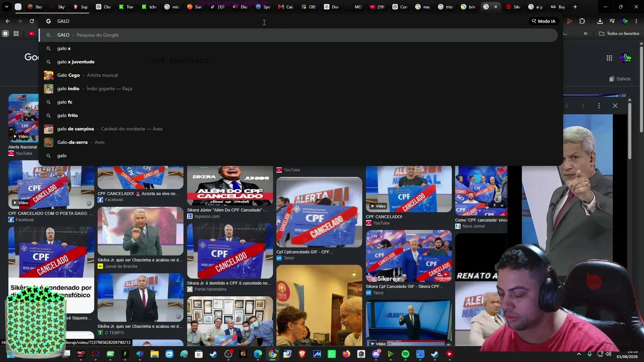The image size is (644, 362).
Task: Open the browser tab search dropdown at top left
Action: coord(7,7)
